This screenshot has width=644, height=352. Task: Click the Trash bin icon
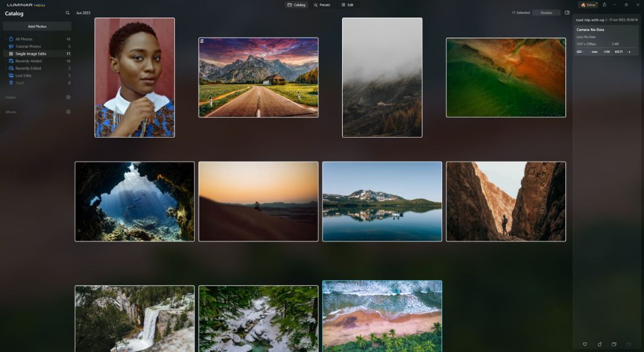click(11, 83)
